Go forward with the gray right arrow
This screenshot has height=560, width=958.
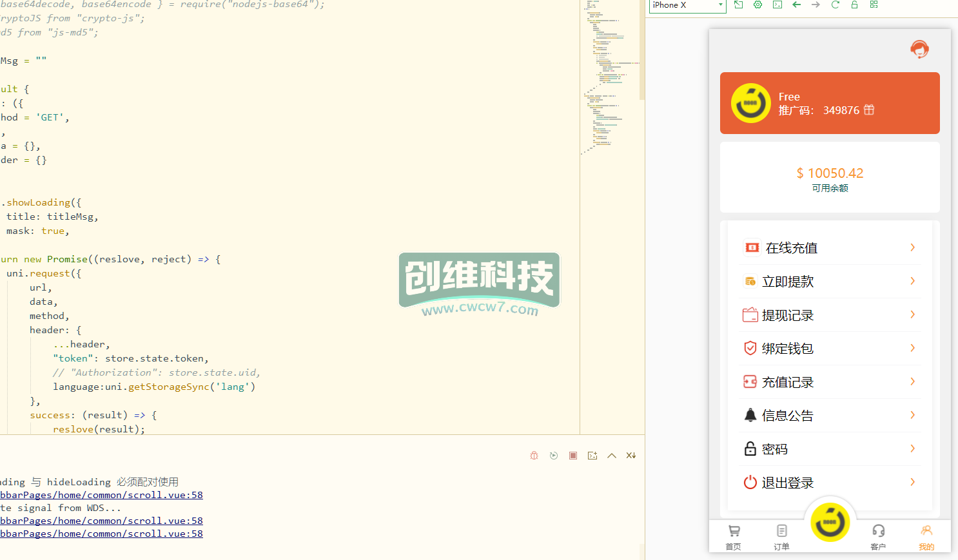[816, 5]
